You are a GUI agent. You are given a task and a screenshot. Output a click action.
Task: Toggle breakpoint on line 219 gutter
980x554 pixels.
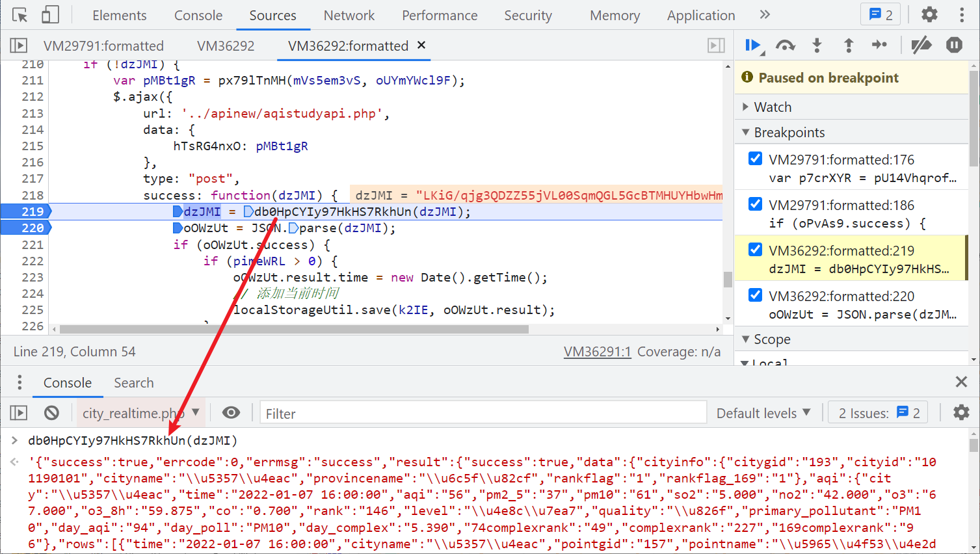click(26, 211)
